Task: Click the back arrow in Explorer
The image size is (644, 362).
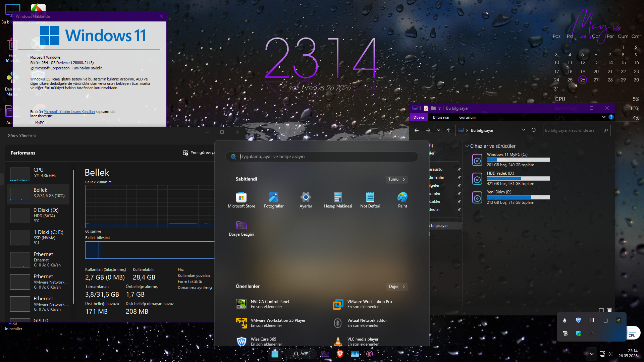Action: (x=417, y=130)
